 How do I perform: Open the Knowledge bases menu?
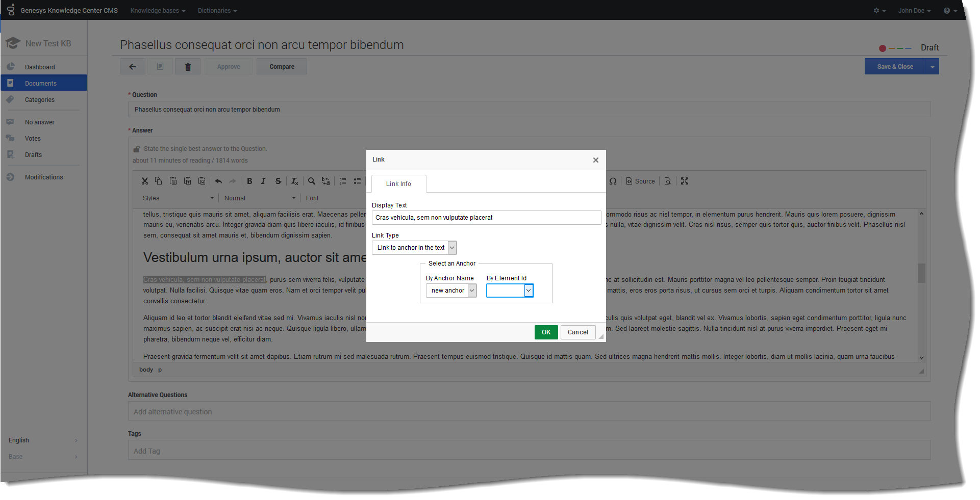[158, 11]
